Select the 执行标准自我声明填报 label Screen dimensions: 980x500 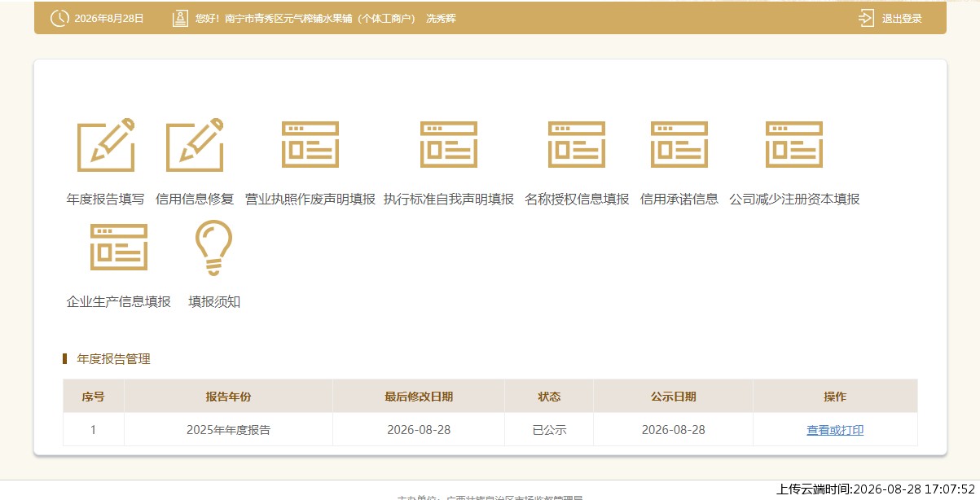449,200
